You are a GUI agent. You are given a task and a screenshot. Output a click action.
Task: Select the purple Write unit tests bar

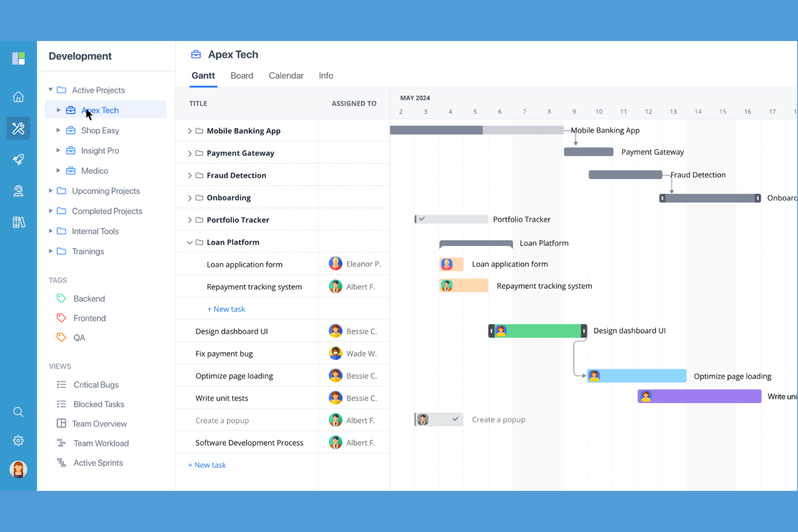tap(699, 397)
